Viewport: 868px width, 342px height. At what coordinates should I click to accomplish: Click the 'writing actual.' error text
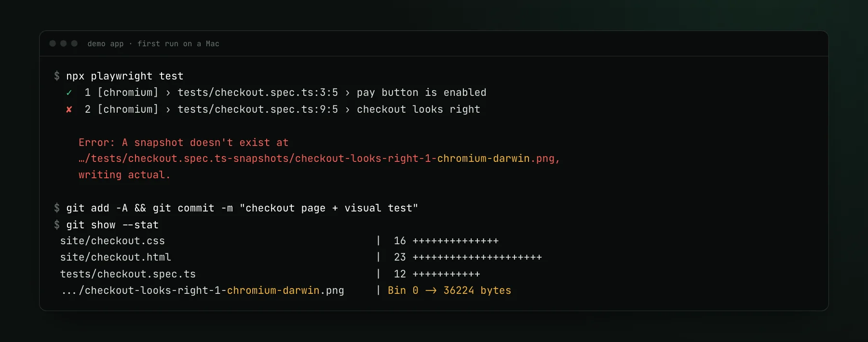124,175
